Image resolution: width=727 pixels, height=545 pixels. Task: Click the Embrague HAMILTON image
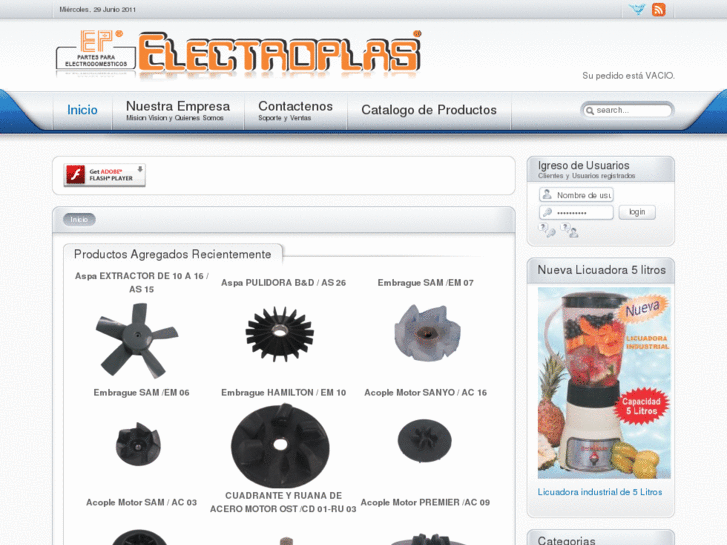(x=281, y=445)
